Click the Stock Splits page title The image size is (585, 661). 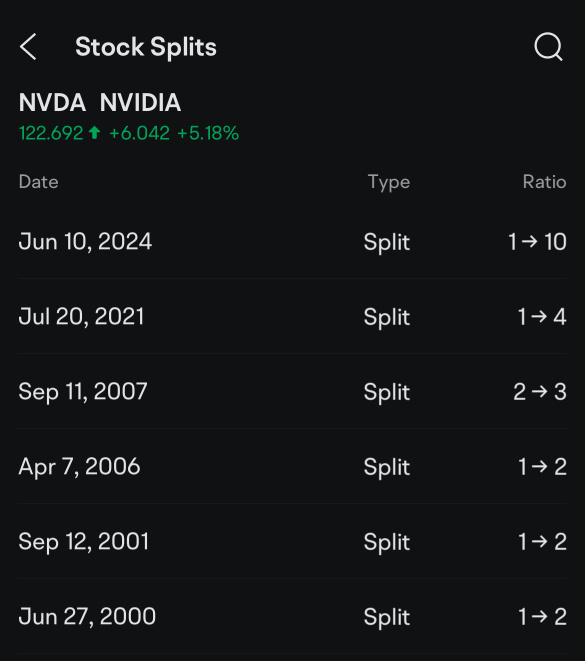coord(146,47)
